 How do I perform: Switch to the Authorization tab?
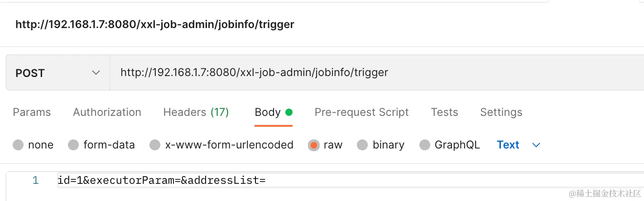point(107,112)
